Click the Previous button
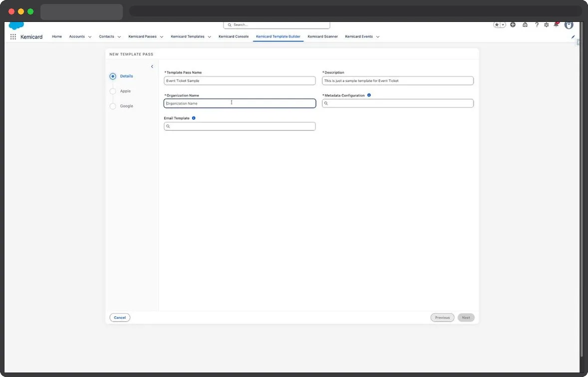Screen dimensions: 588x377 click(443, 318)
